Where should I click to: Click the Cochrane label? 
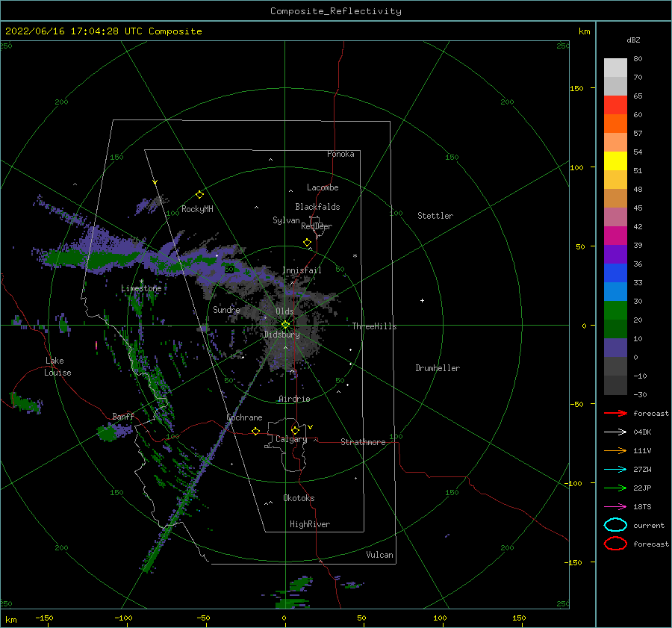point(244,417)
